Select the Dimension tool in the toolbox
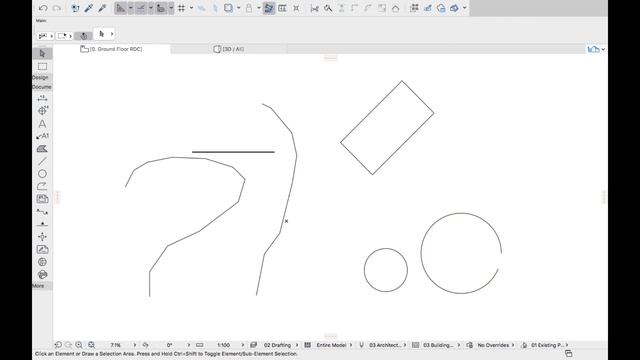 [x=42, y=98]
